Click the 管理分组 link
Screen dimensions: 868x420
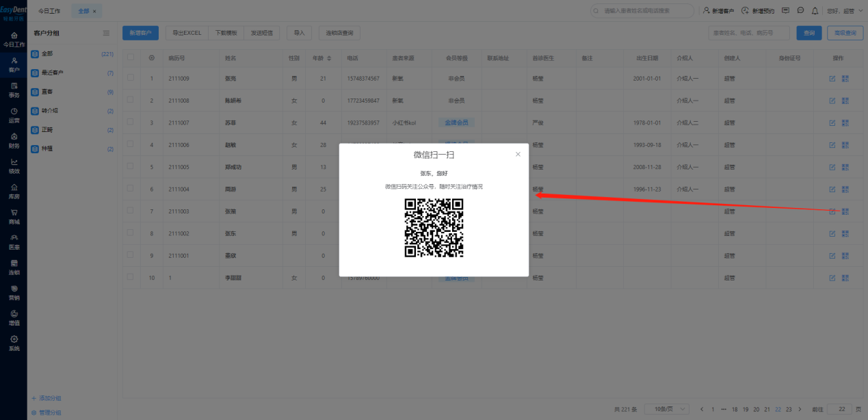[47, 412]
